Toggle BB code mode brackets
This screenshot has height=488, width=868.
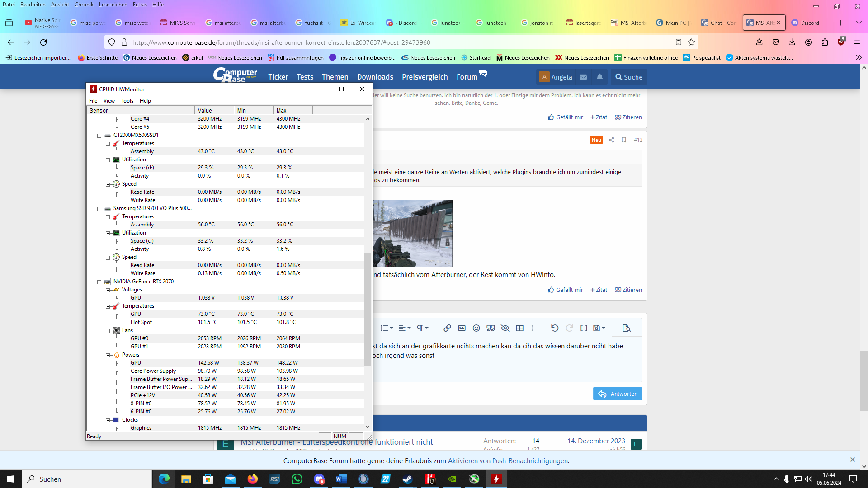[584, 328]
